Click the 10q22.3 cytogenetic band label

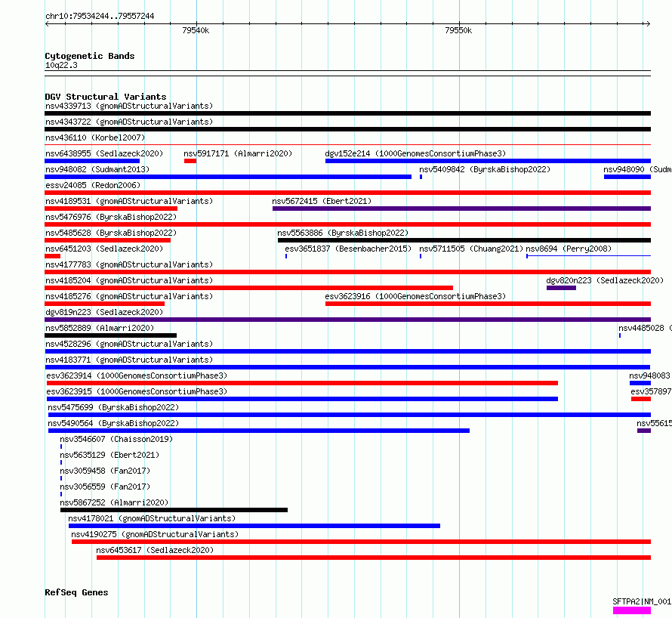[61, 65]
